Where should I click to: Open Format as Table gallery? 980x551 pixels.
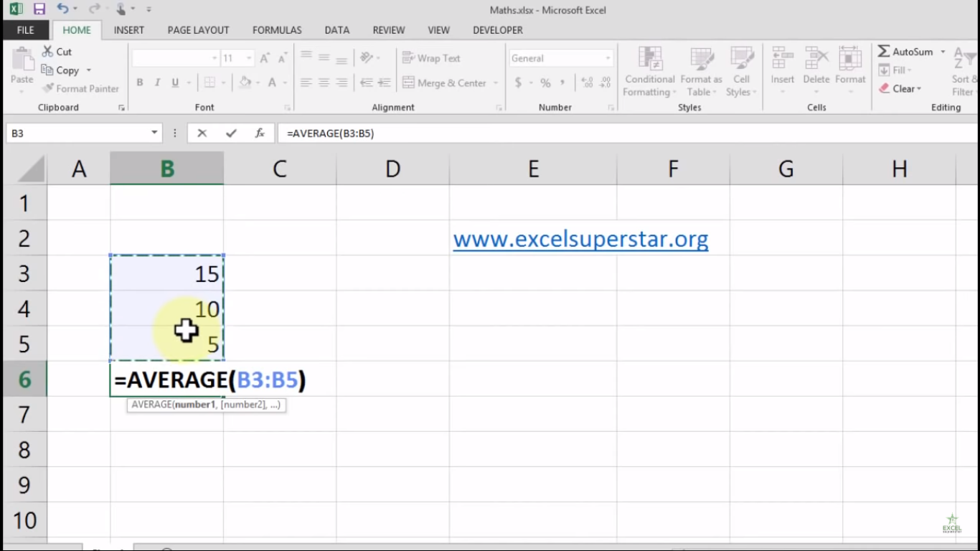click(x=701, y=72)
